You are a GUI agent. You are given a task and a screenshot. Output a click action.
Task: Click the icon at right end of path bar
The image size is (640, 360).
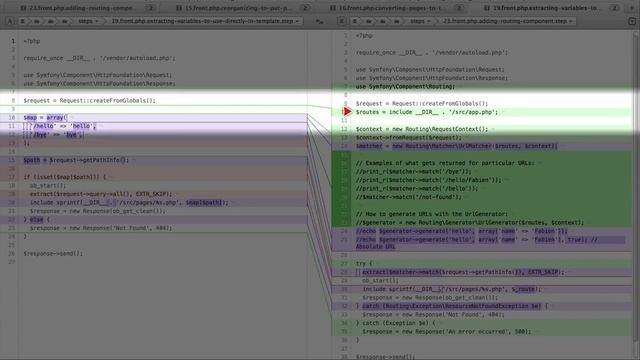(x=632, y=21)
